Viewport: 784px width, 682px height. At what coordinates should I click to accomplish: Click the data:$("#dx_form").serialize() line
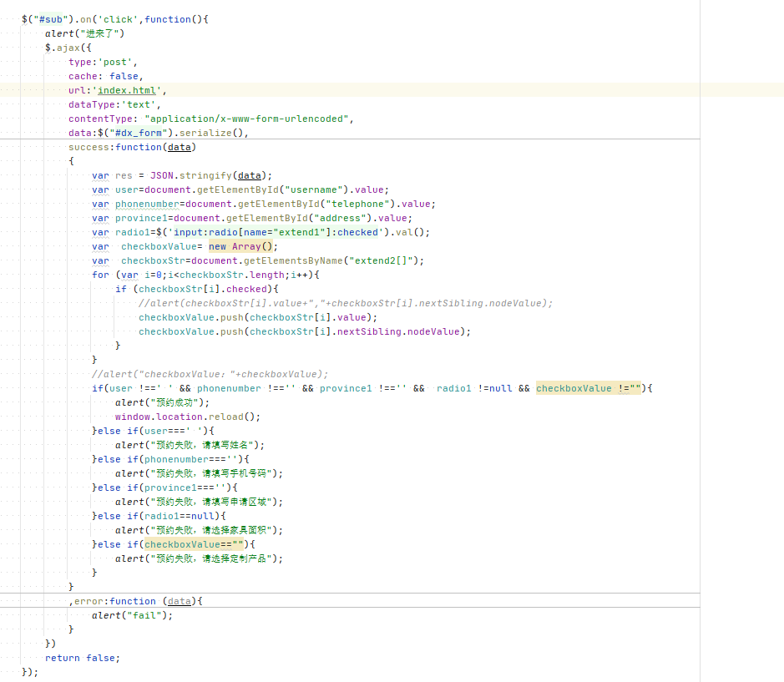click(x=159, y=133)
